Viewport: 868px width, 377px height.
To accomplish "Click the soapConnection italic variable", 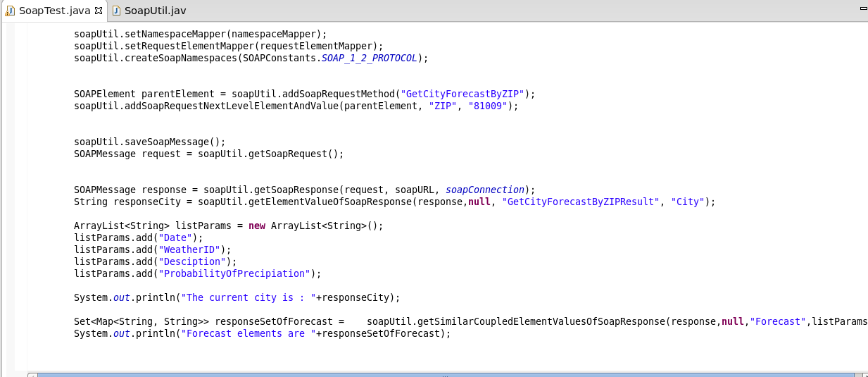I will click(x=485, y=190).
